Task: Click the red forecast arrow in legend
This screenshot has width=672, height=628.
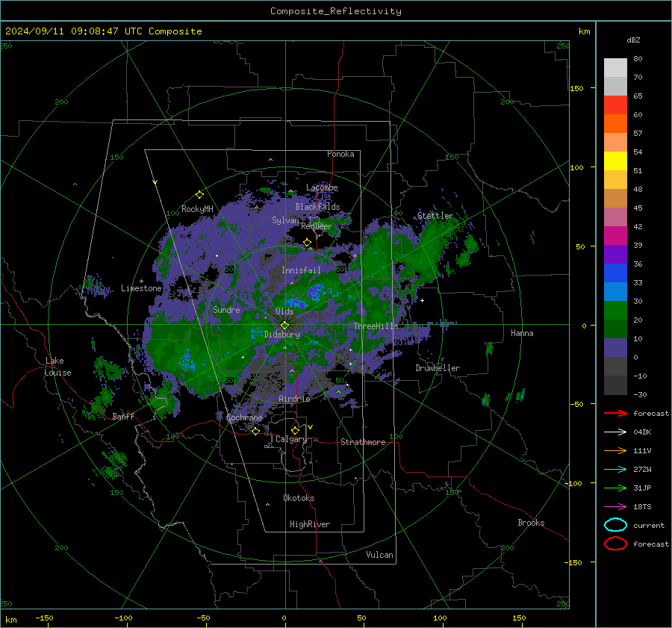Action: point(615,413)
